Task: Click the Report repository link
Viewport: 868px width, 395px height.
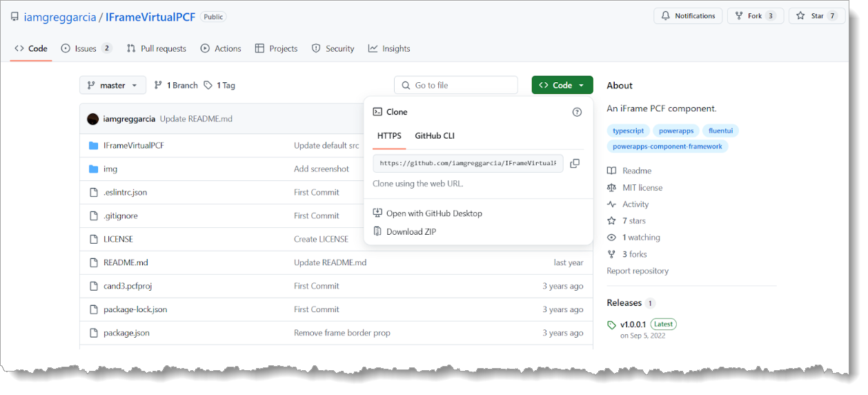Action: click(x=638, y=271)
